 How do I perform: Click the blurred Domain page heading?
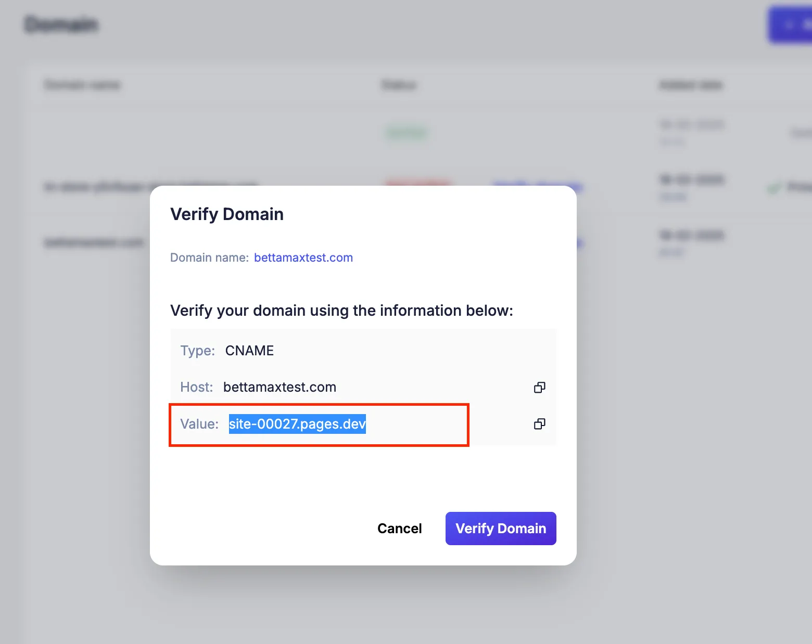pos(61,24)
